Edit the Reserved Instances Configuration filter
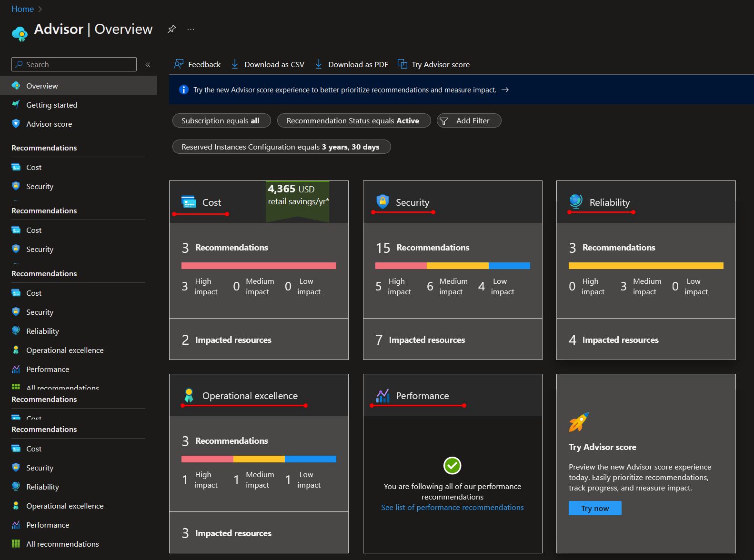The width and height of the screenshot is (754, 560). click(281, 147)
